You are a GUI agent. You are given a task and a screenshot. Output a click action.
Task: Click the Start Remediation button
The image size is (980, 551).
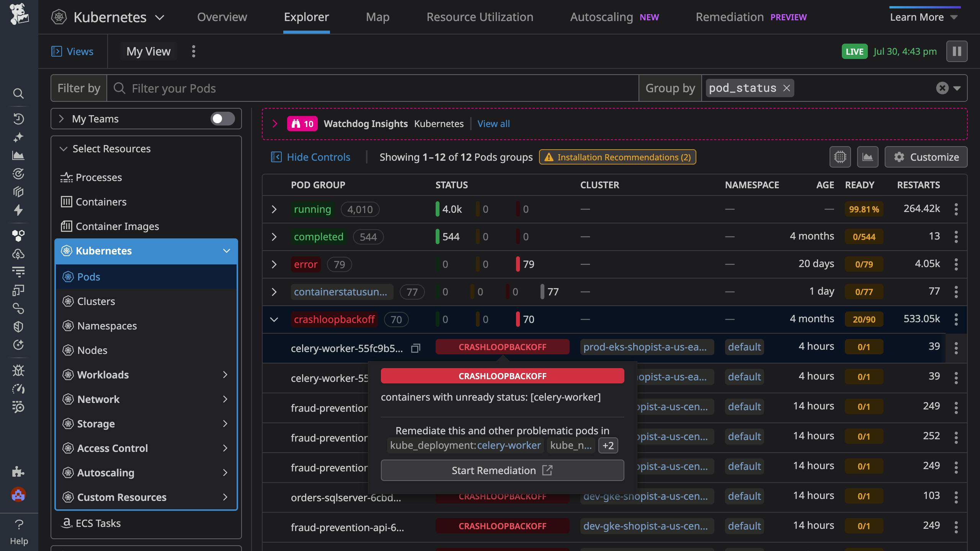[502, 470]
